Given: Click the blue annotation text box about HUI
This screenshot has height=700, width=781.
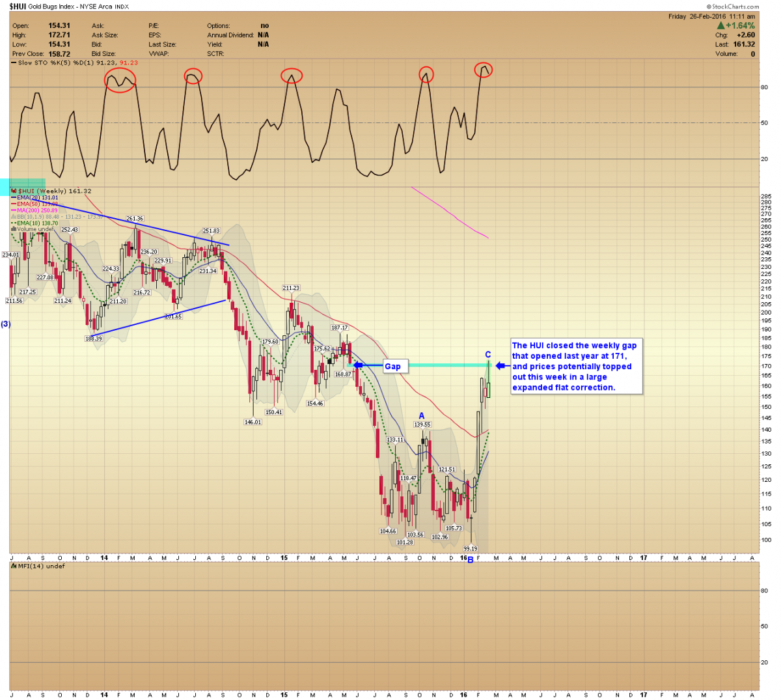Looking at the screenshot, I should tap(575, 367).
